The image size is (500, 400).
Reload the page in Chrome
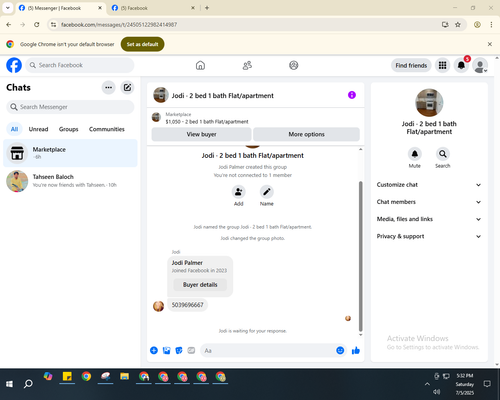coord(37,25)
